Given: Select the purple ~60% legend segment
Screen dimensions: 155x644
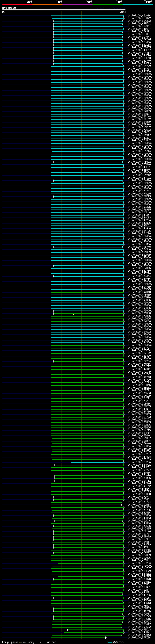Looking at the screenshot, I should (x=77, y=4).
